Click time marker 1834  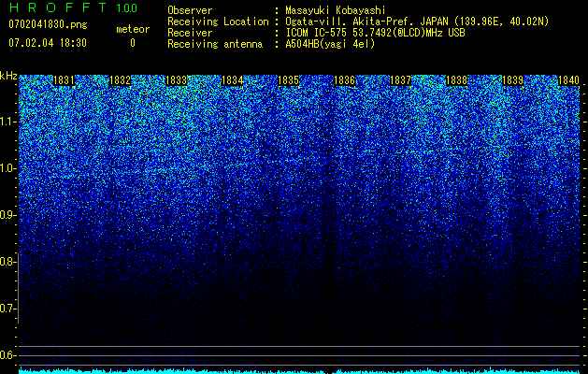pyautogui.click(x=232, y=80)
